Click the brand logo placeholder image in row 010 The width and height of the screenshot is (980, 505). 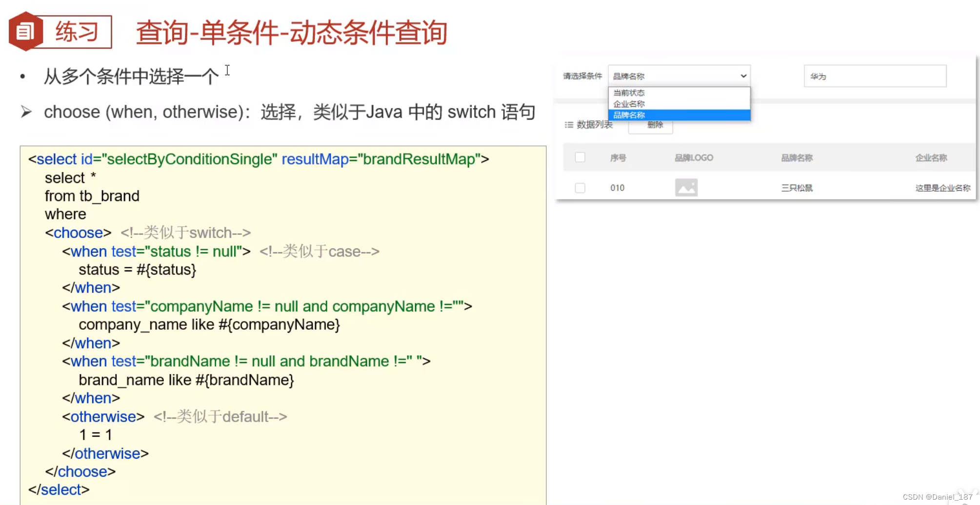pyautogui.click(x=686, y=187)
